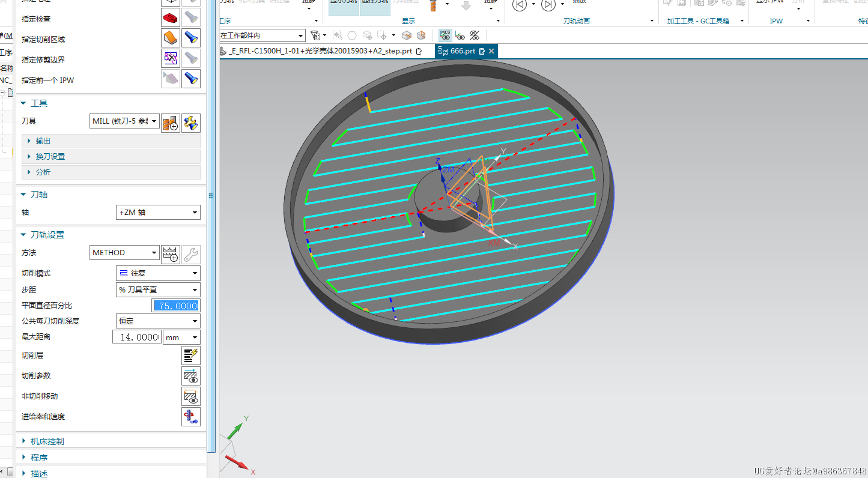Collapse the 刀轨设置 section
The width and height of the screenshot is (868, 478).
[x=23, y=235]
